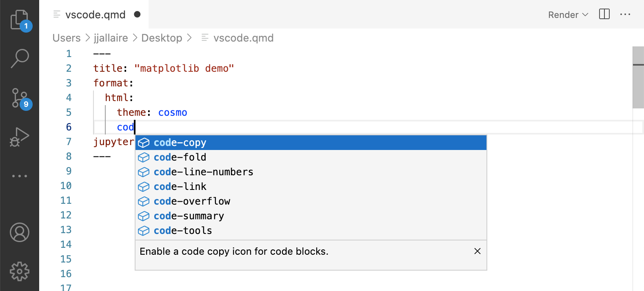
Task: Choose the highlighted code-copy suggestion
Action: [x=180, y=143]
